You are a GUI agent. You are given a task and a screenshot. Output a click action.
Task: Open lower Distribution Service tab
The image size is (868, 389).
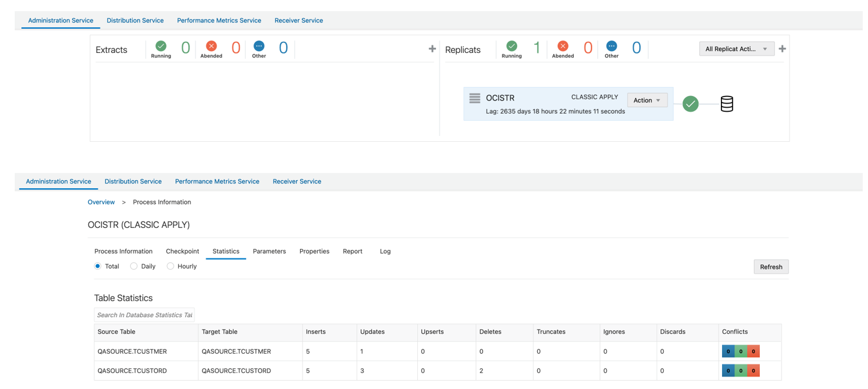point(133,181)
